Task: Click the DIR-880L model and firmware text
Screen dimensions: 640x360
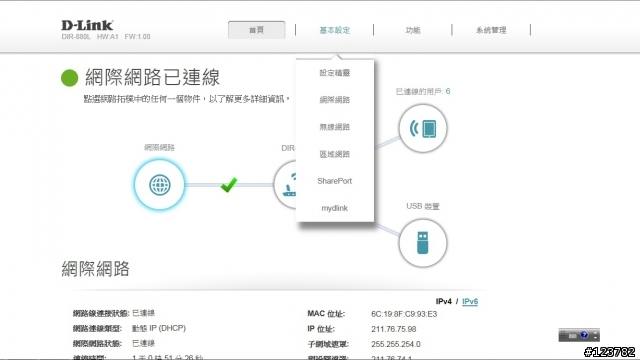Action: coord(106,37)
